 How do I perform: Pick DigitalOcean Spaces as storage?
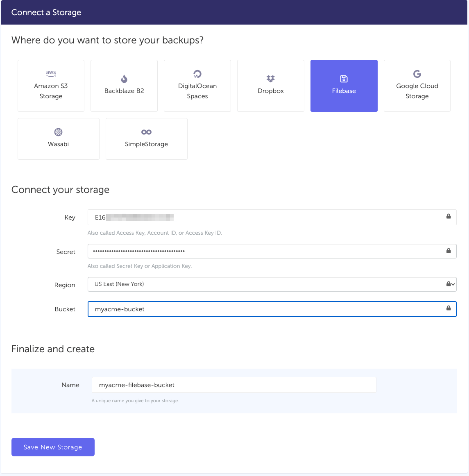click(x=197, y=86)
